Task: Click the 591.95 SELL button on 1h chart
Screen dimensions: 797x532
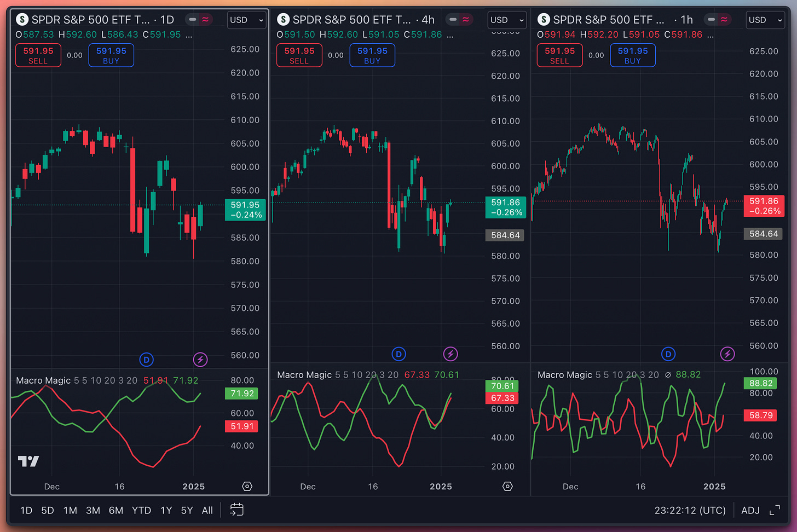Action: click(x=559, y=55)
